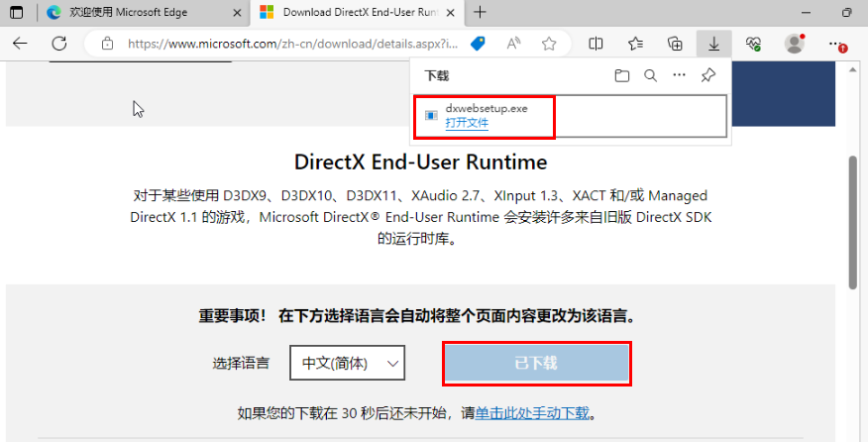Viewport: 868px width, 442px height.
Task: Click 打开文件 link under dxwebsetup.exe
Action: coord(467,123)
